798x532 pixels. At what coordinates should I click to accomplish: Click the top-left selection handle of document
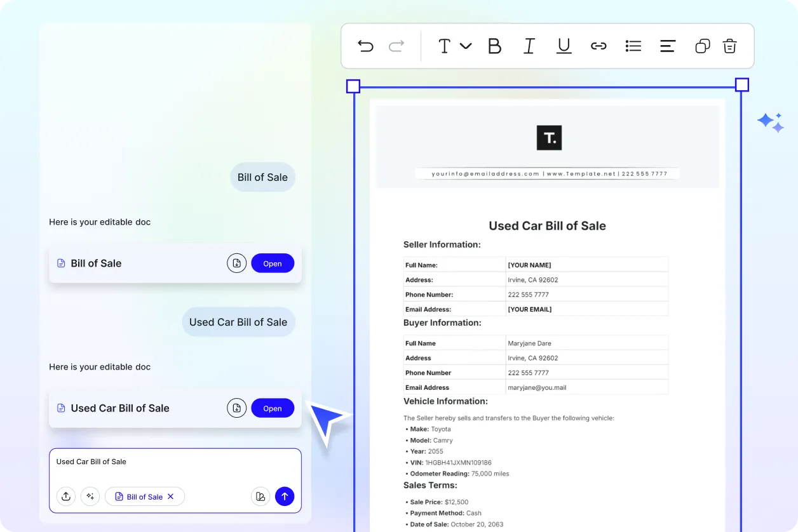[x=353, y=86]
